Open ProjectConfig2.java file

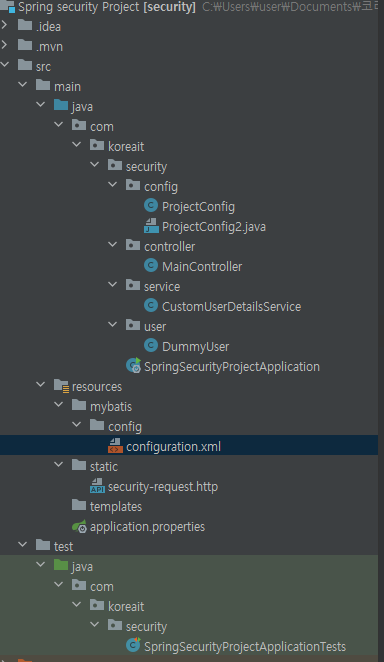click(x=214, y=227)
